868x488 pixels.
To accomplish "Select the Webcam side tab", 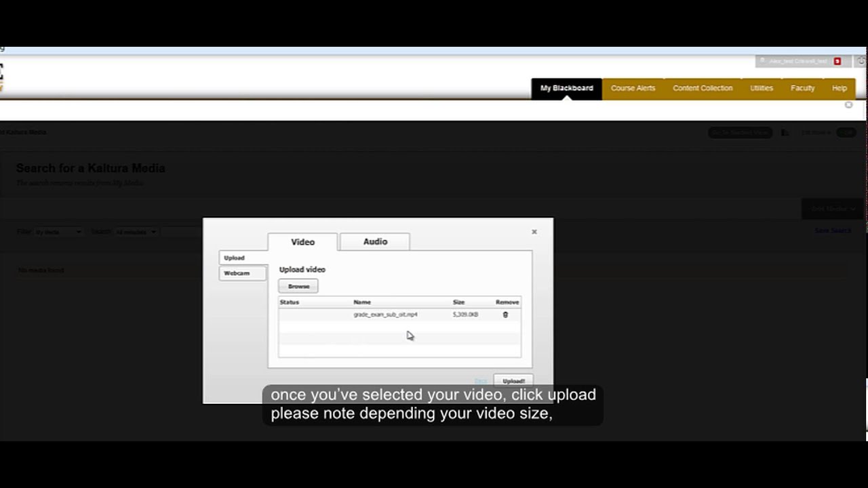I will [243, 273].
